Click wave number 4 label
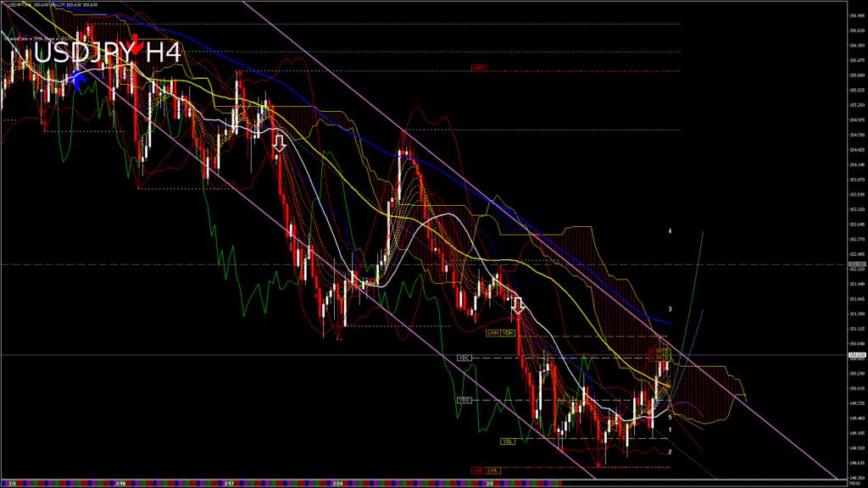Screen dimensions: 868x488 (x=670, y=230)
